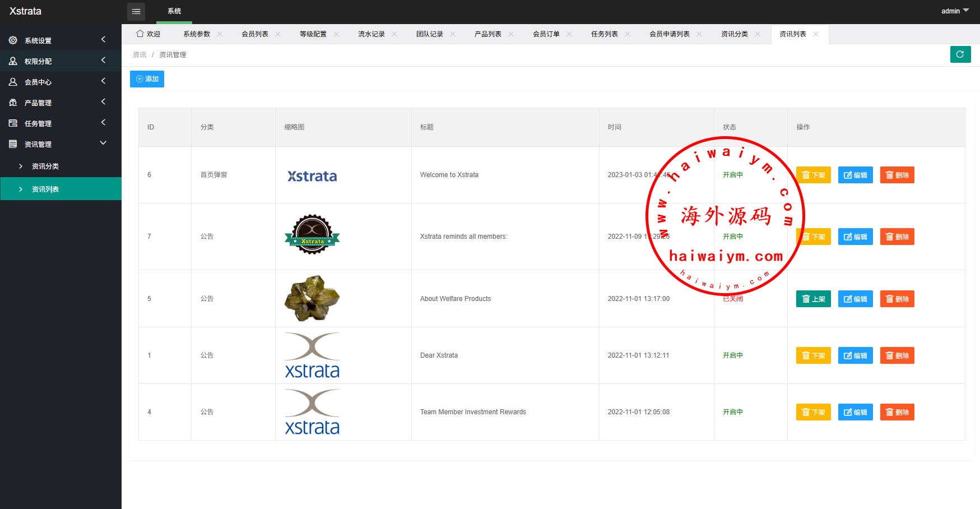Image resolution: width=980 pixels, height=509 pixels.
Task: Click the 任务管理 icon in sidebar
Action: [x=13, y=123]
